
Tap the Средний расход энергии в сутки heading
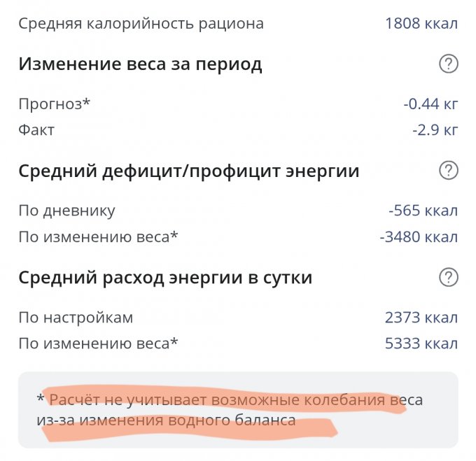pos(165,278)
